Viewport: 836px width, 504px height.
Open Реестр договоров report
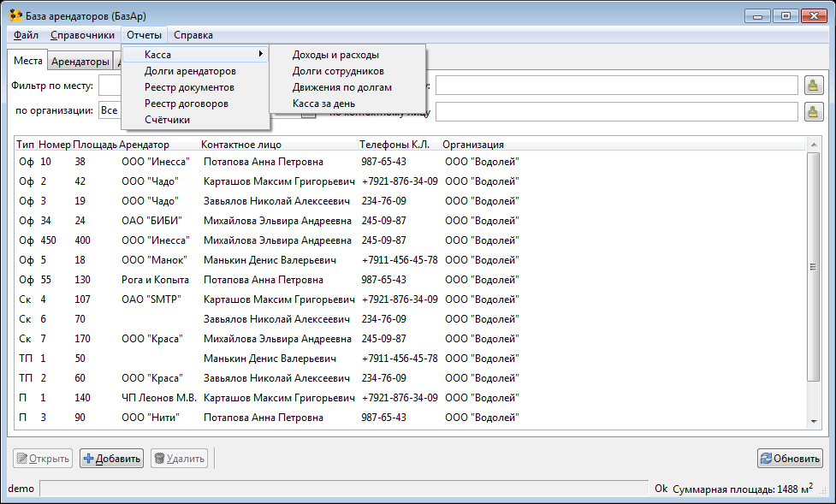click(195, 104)
